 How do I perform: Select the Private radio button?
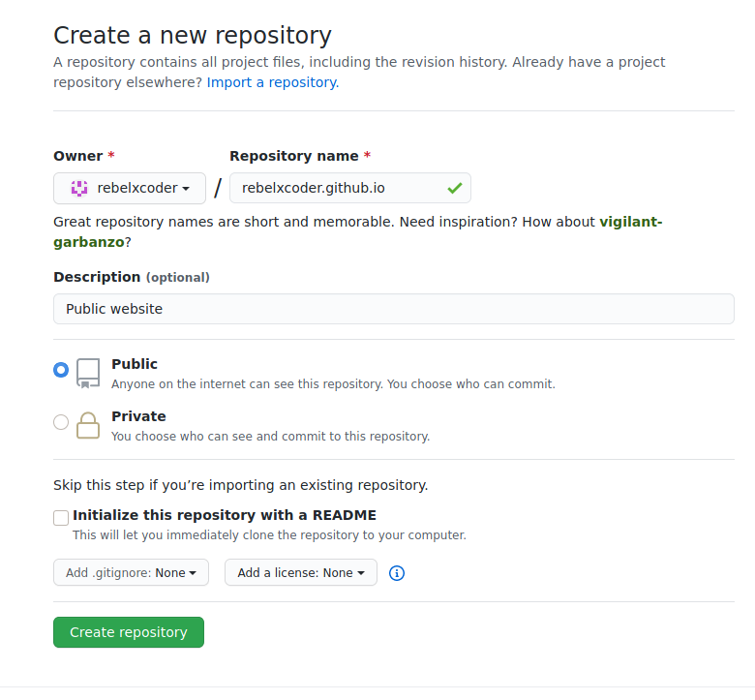click(x=61, y=422)
